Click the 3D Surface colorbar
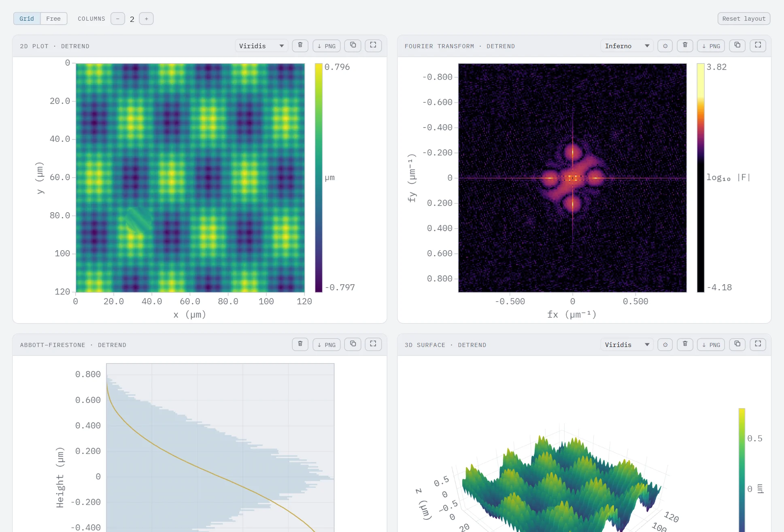 pos(742,470)
